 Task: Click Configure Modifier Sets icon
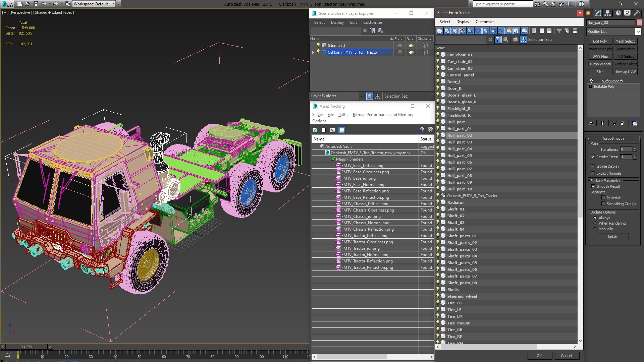click(634, 123)
